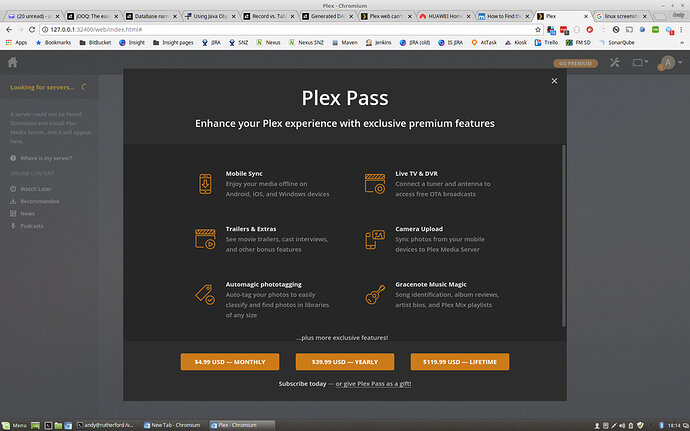Switch to the Database nam... tab
The width and height of the screenshot is (690, 431).
151,16
